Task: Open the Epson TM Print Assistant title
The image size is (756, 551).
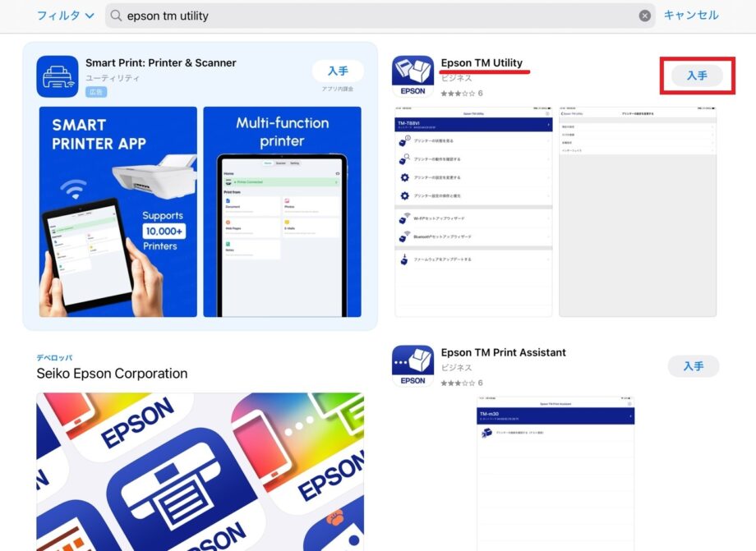Action: (503, 352)
